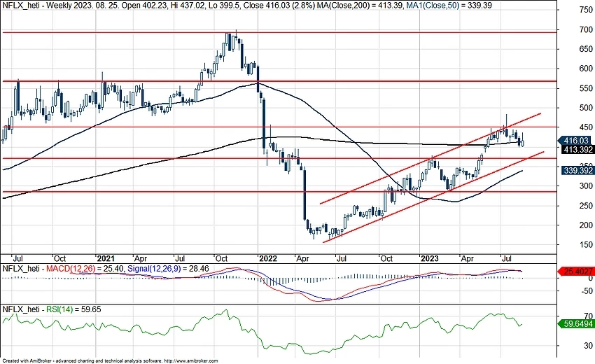Click the 450 price axis label
This screenshot has height=364, width=595.
coord(586,127)
